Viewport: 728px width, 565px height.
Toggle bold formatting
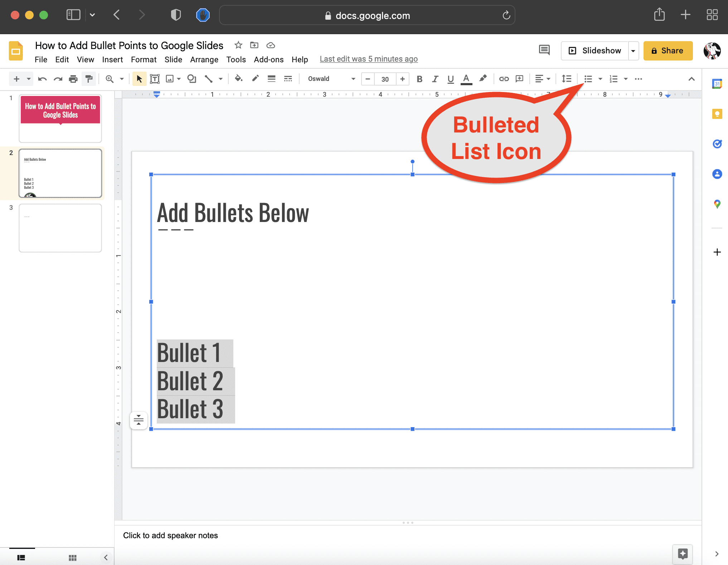click(x=419, y=79)
